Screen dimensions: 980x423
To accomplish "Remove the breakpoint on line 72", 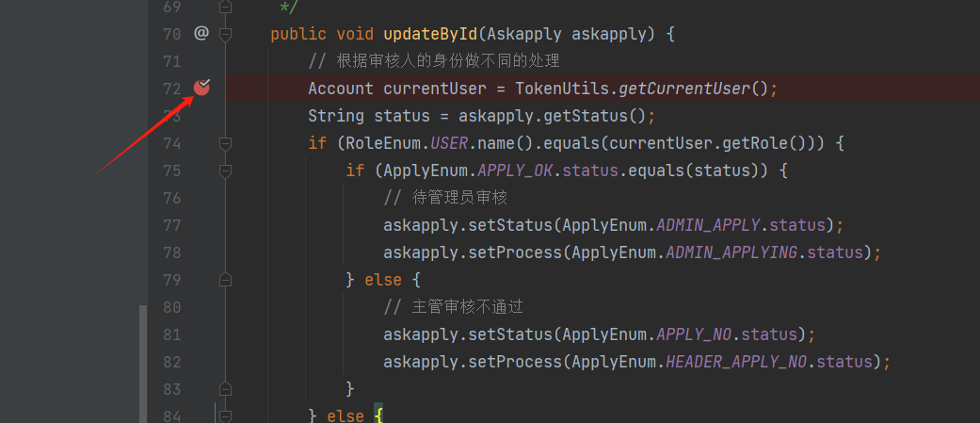I will pos(201,89).
